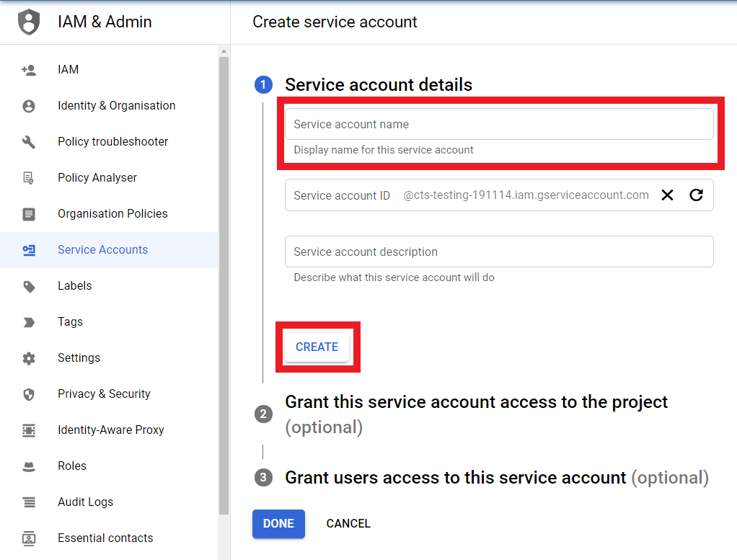Click the 'Create service account' page title
737x560 pixels.
pyautogui.click(x=335, y=22)
